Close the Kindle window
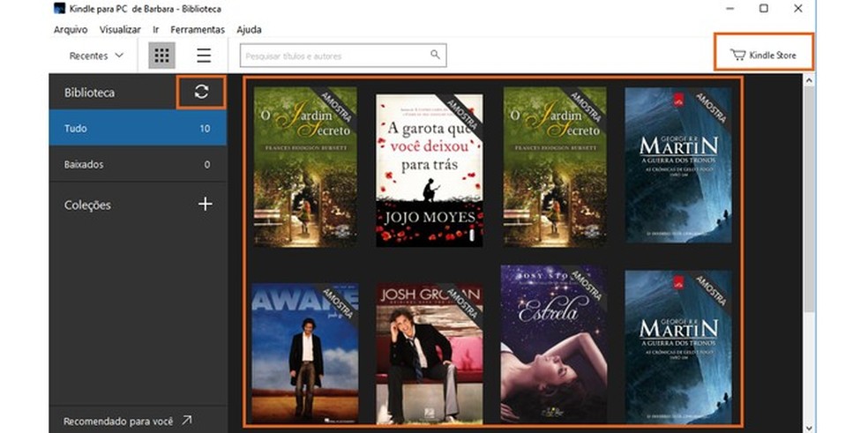This screenshot has height=433, width=868. (x=797, y=8)
